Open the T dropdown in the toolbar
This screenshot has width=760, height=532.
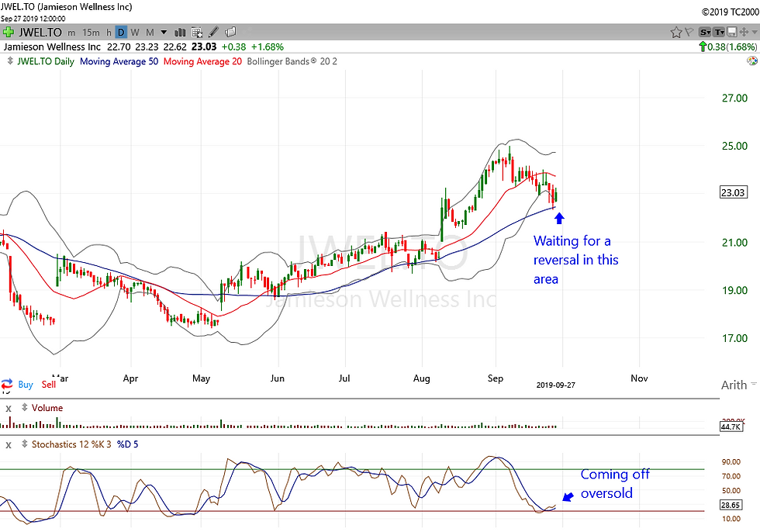click(720, 33)
